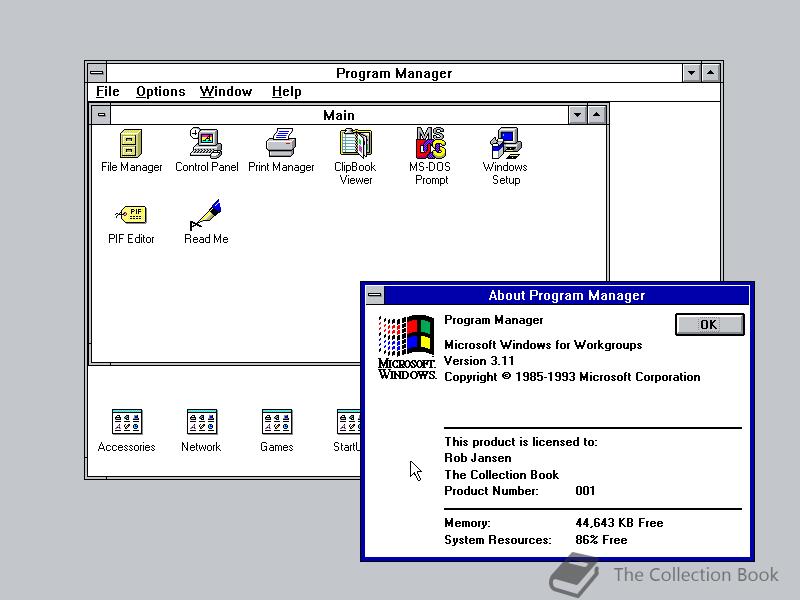Open the Options menu
The image size is (800, 600).
(x=160, y=91)
